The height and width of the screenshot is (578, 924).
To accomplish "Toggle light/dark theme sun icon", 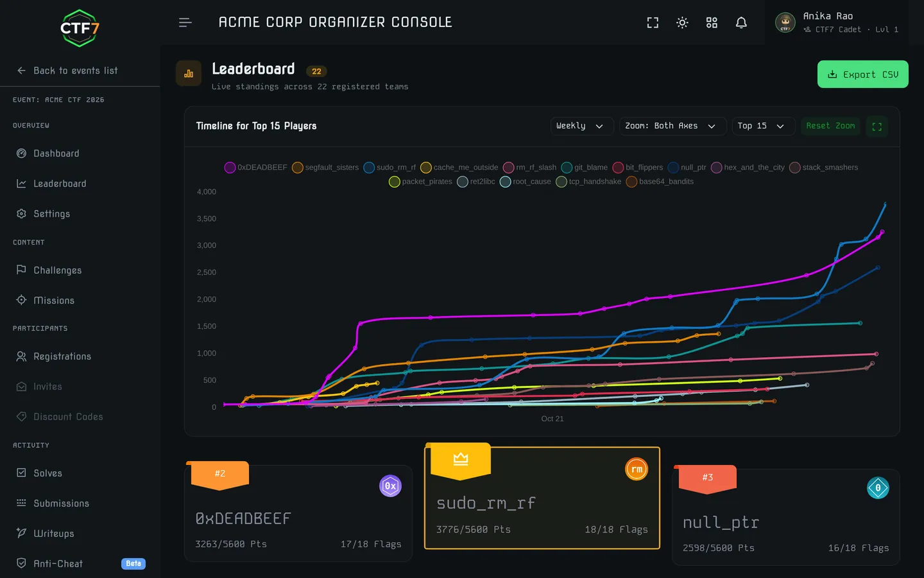I will coord(682,22).
